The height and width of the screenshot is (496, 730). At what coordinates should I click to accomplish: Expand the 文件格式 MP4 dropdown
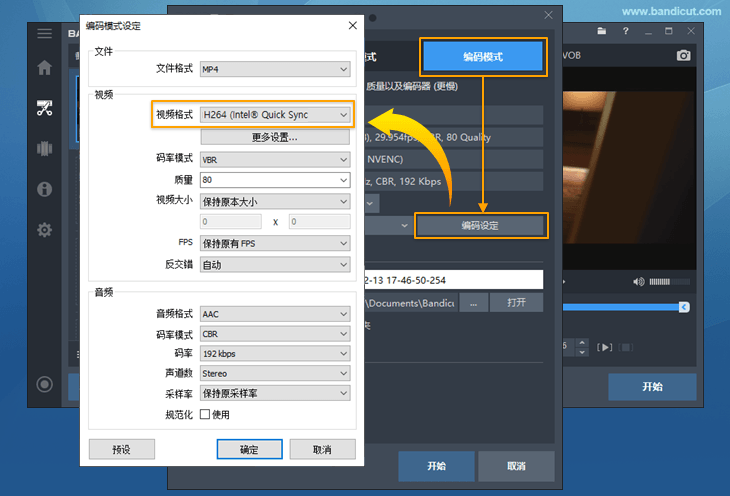[275, 69]
